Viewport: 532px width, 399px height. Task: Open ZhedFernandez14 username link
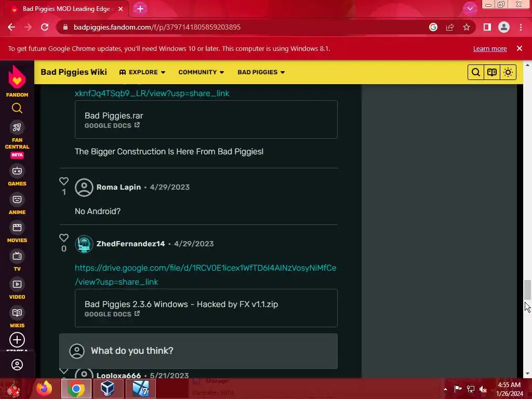[130, 244]
